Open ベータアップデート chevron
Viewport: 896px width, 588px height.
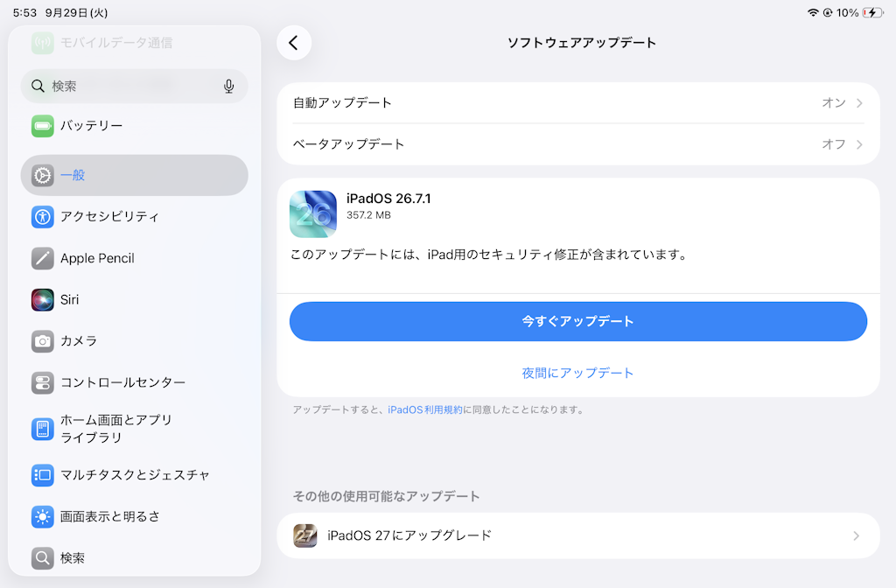coord(859,144)
